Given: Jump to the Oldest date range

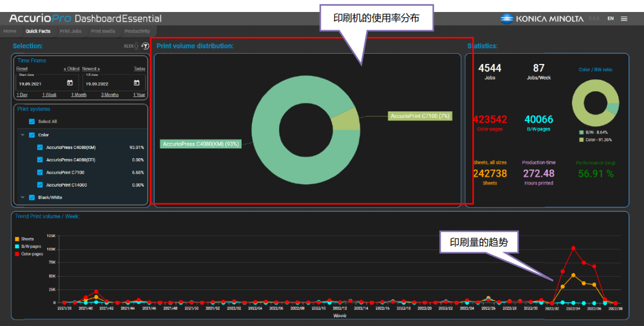Looking at the screenshot, I should pos(71,69).
